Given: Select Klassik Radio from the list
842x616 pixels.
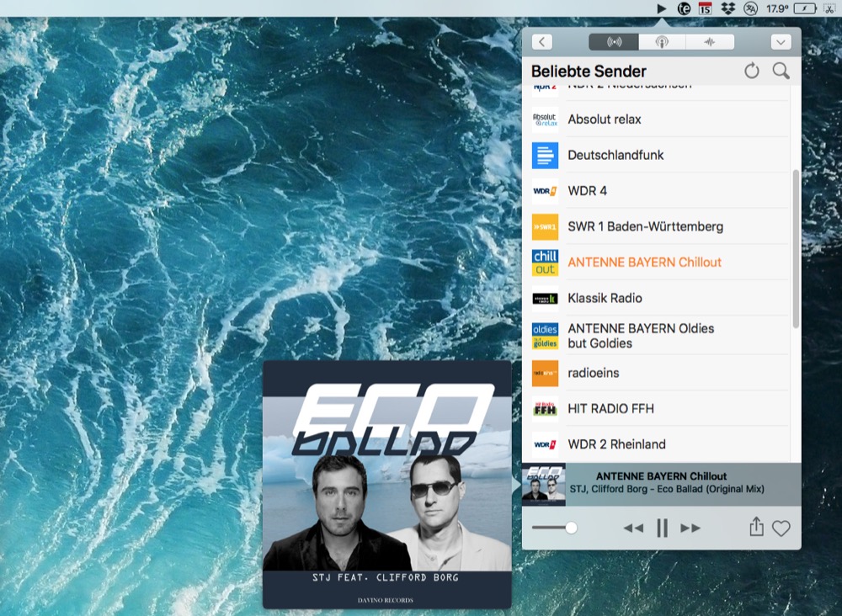Looking at the screenshot, I should (605, 298).
